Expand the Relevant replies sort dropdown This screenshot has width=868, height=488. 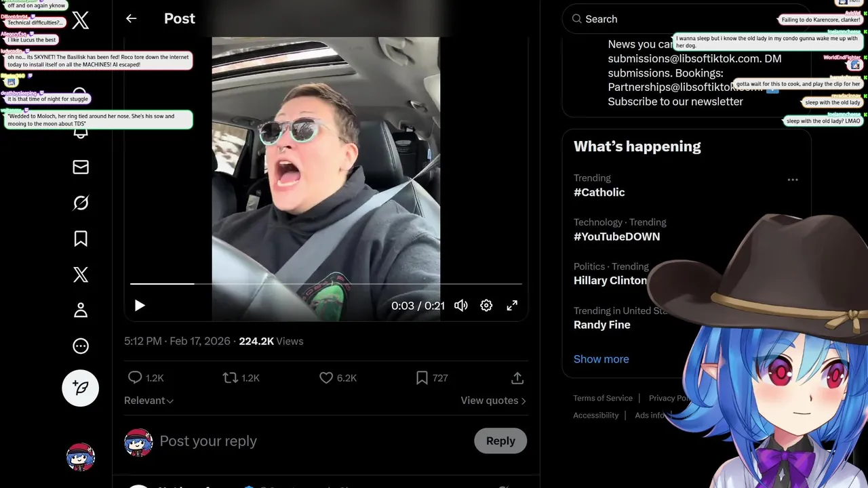[149, 401]
